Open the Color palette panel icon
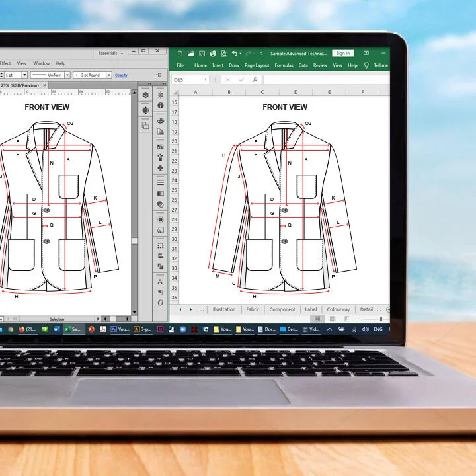The image size is (476, 476). click(161, 120)
